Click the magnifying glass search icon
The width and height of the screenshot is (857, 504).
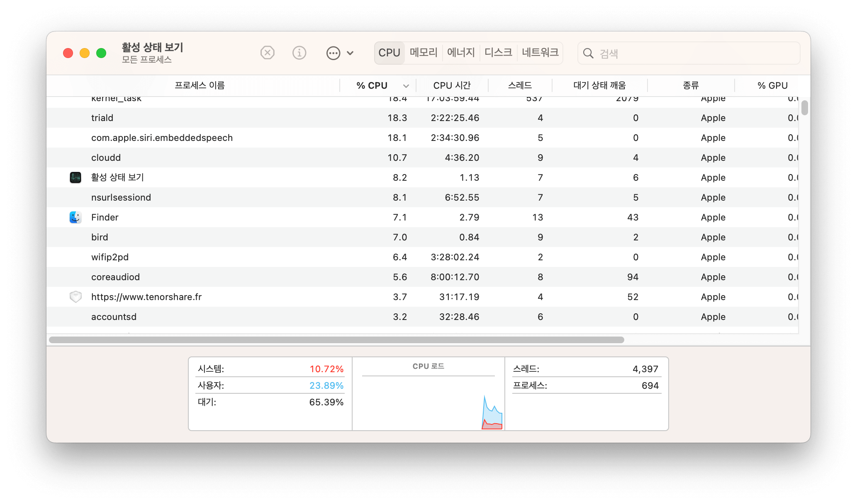[588, 53]
